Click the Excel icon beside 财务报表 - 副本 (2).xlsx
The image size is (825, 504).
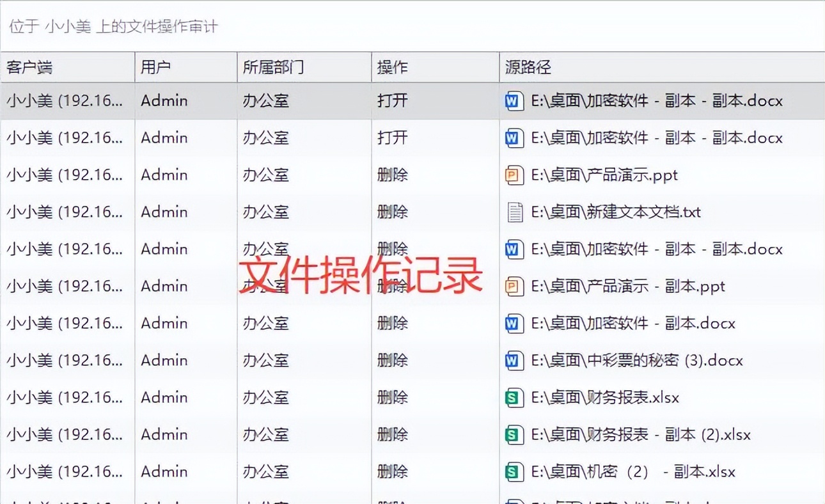pos(514,435)
